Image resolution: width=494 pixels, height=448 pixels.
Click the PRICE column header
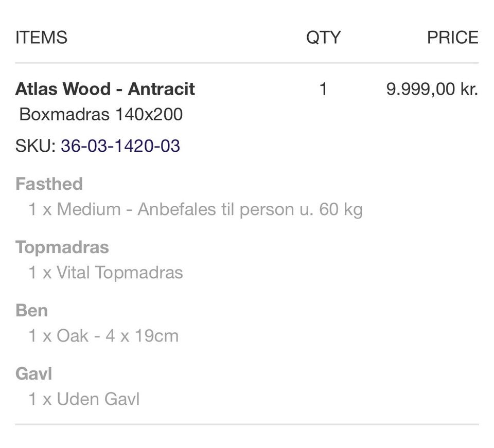(x=452, y=38)
